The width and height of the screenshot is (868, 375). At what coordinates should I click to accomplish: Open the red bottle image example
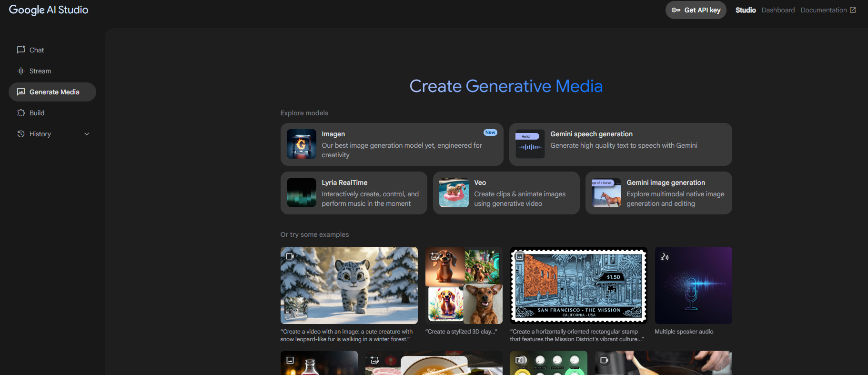click(319, 363)
